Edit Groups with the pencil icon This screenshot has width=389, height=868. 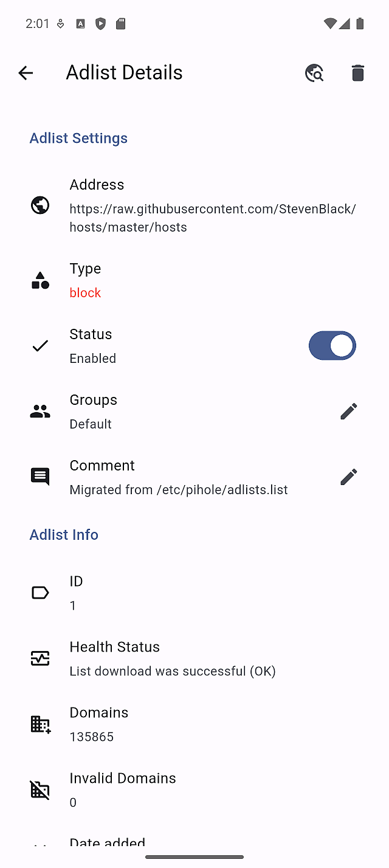[348, 412]
